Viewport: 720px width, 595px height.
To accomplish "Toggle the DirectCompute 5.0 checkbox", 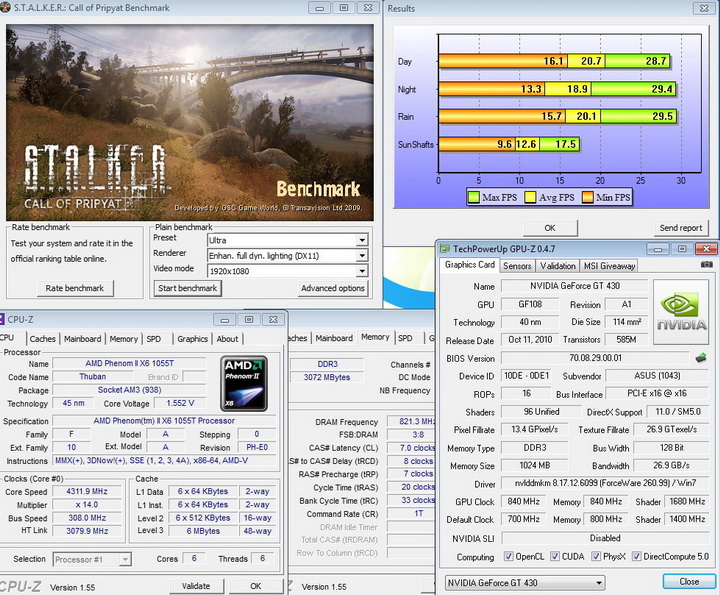I will 636,556.
